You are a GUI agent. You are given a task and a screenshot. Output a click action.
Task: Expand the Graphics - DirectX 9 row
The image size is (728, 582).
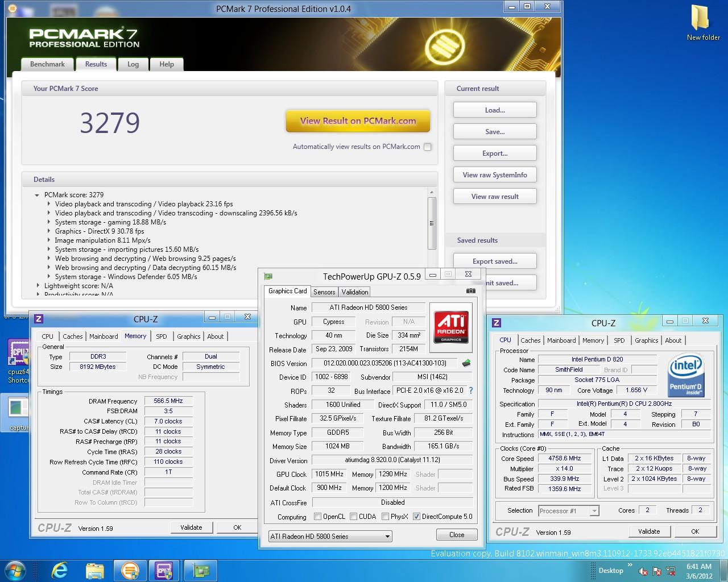tap(48, 231)
